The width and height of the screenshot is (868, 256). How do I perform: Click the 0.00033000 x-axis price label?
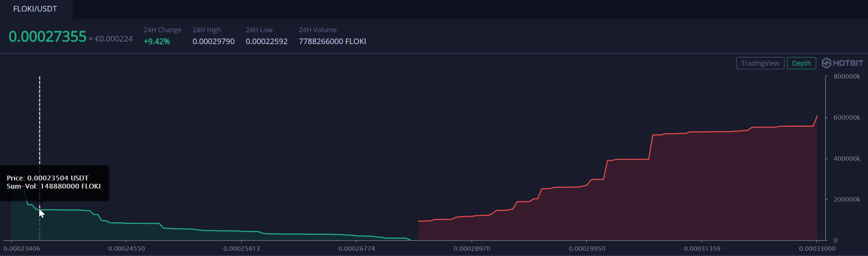pyautogui.click(x=817, y=249)
